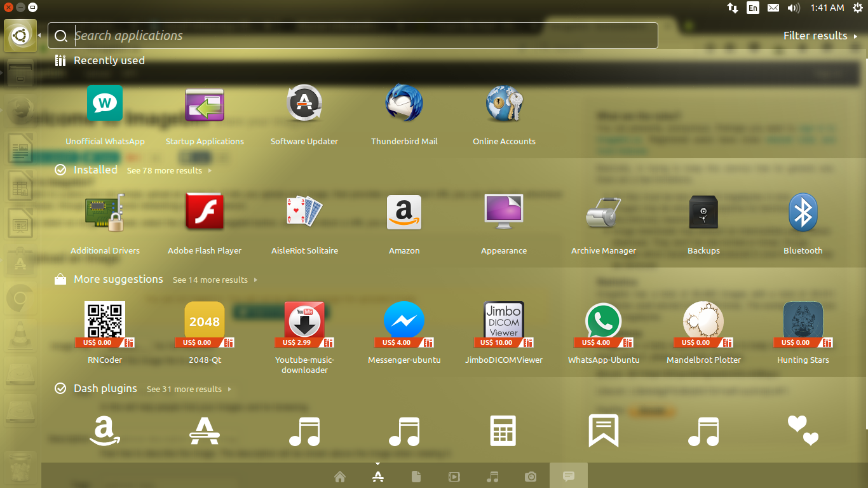Click the Search applications field

click(x=353, y=36)
